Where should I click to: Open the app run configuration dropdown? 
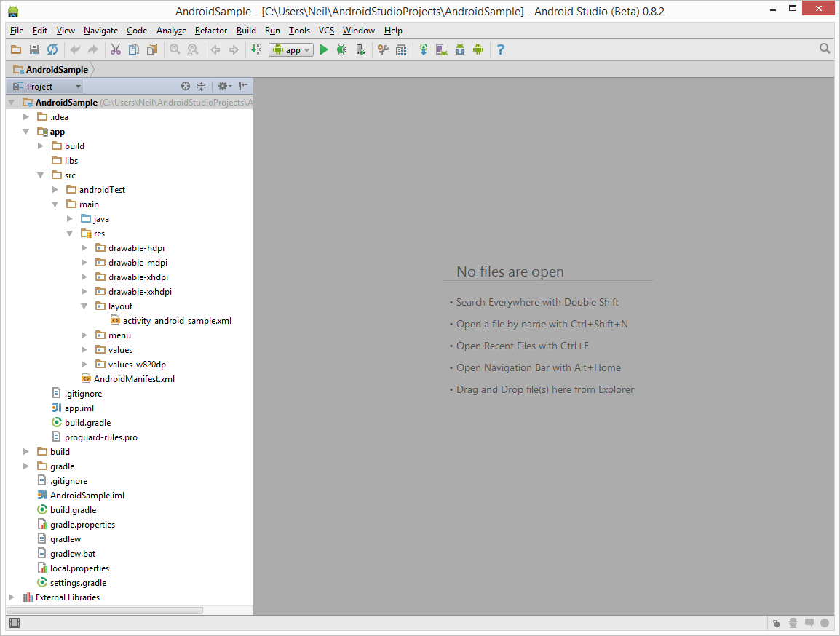(x=291, y=49)
